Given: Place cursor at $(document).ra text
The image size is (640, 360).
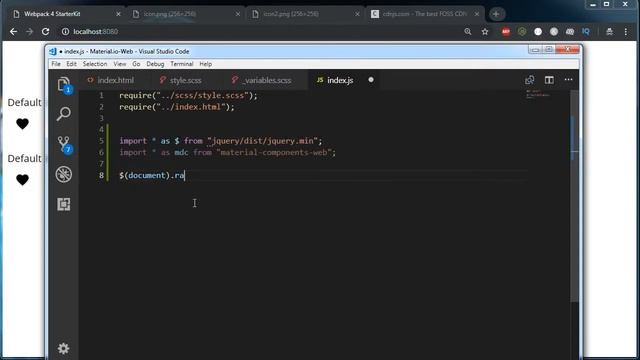Looking at the screenshot, I should 152,176.
